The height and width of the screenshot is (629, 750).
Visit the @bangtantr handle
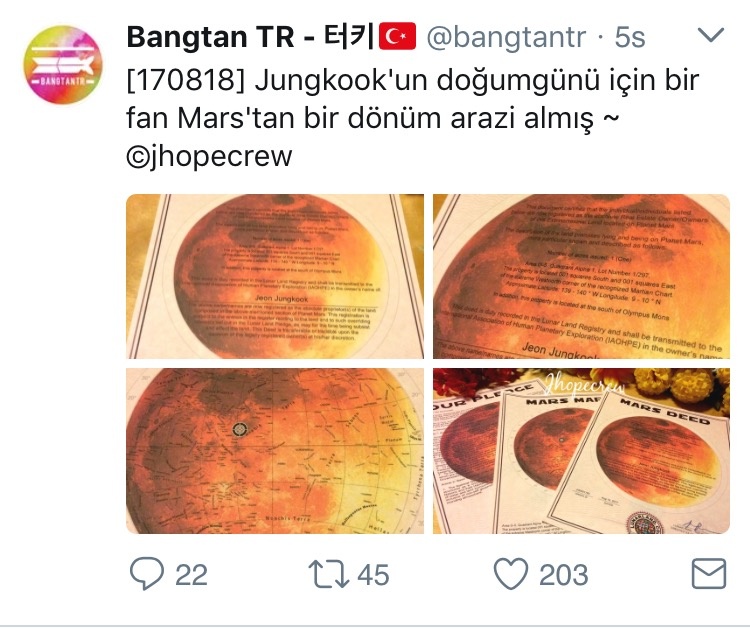click(506, 37)
